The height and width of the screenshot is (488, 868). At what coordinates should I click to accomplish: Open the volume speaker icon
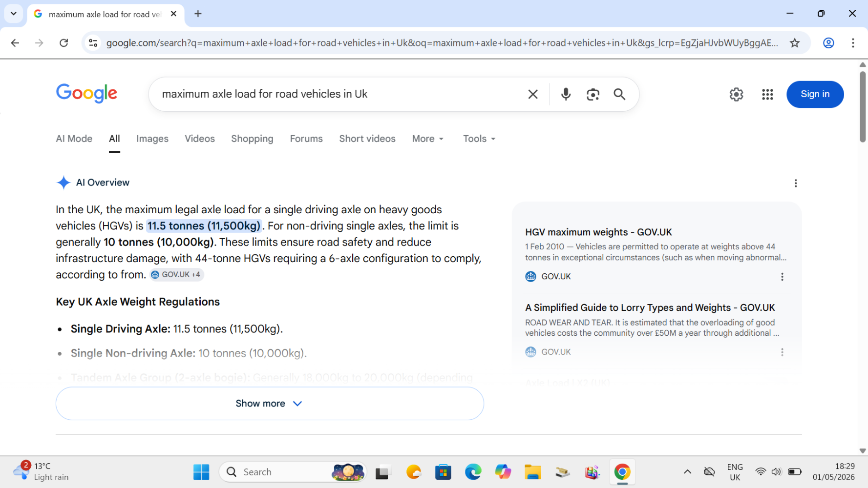pyautogui.click(x=776, y=472)
